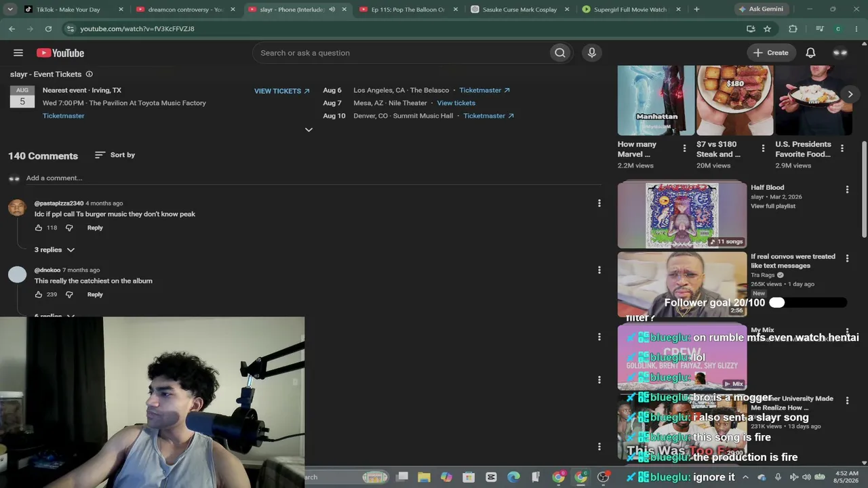Image resolution: width=868 pixels, height=488 pixels.
Task: Launch Microsoft Edge from the taskbar
Action: point(513,477)
